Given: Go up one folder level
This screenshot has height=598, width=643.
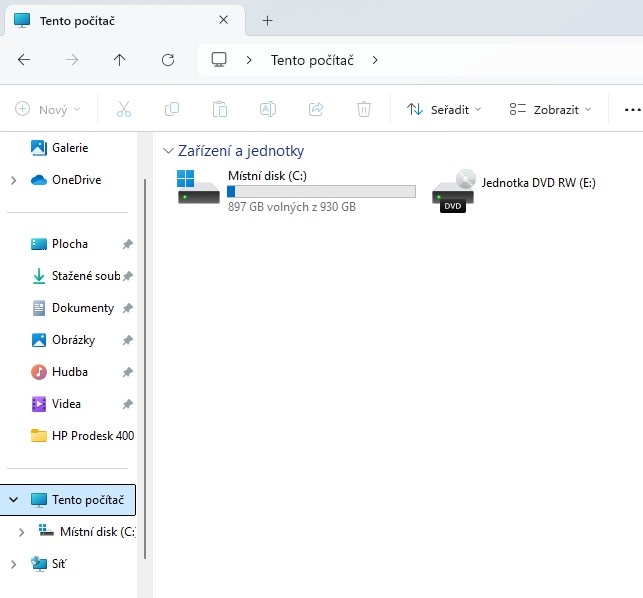Looking at the screenshot, I should pyautogui.click(x=119, y=60).
